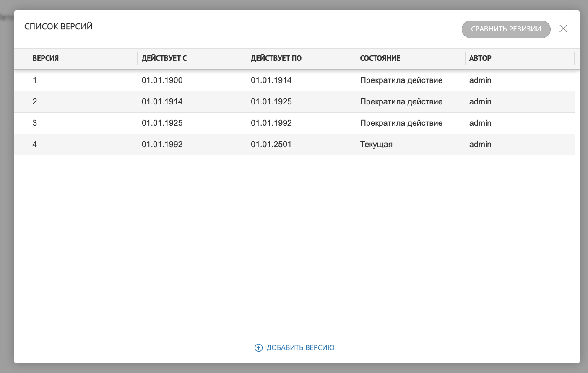Click the 01.01.2501 end date cell
Image resolution: width=588 pixels, height=373 pixels.
(x=271, y=145)
